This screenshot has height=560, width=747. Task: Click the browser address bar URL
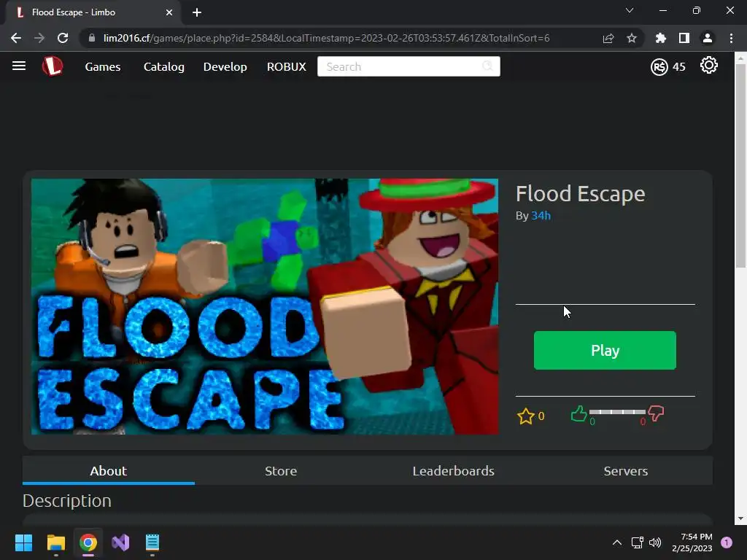326,38
